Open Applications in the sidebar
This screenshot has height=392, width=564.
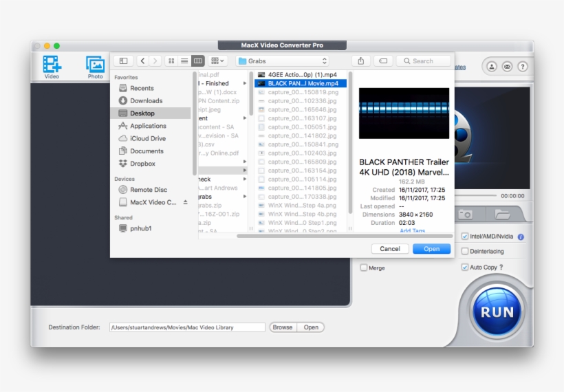pos(151,126)
